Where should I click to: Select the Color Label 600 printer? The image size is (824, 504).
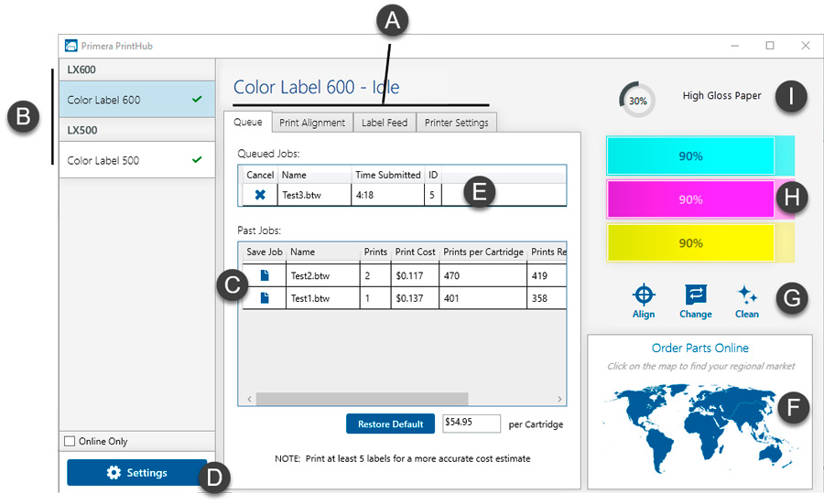click(137, 99)
